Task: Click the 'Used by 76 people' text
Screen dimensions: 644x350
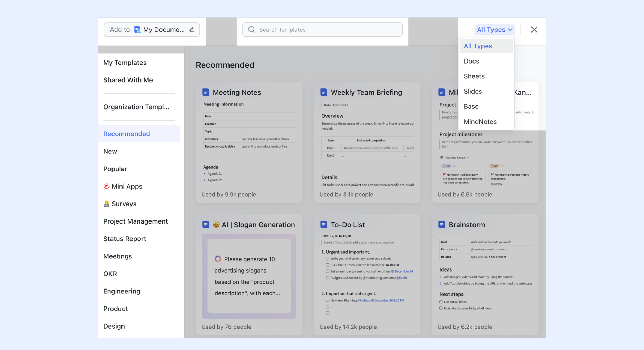Action: tap(226, 327)
